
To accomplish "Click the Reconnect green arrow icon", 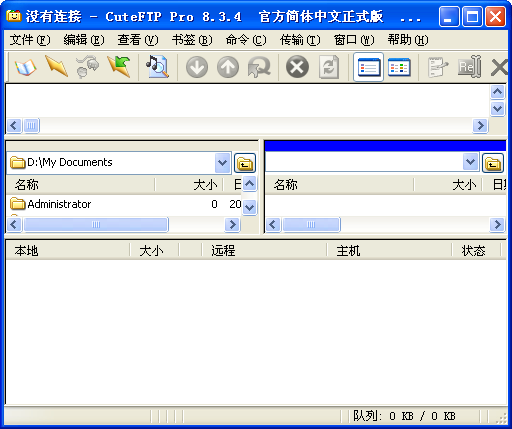I will (119, 67).
